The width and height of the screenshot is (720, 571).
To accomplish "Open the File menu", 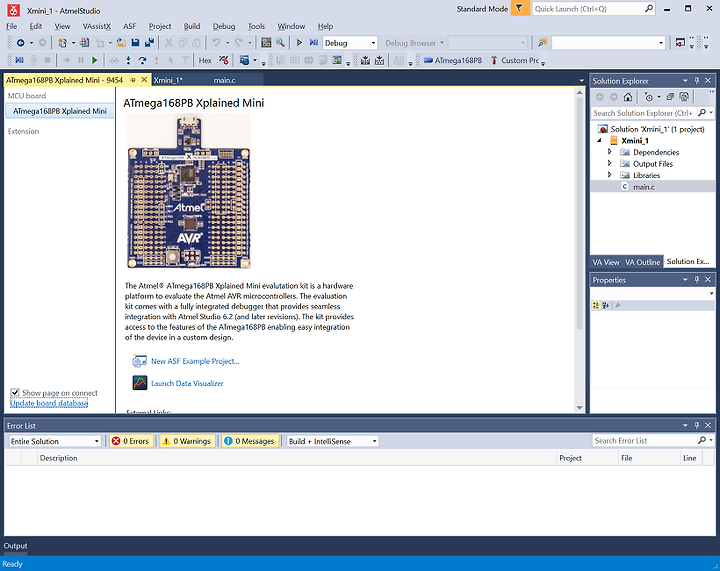I will point(12,26).
